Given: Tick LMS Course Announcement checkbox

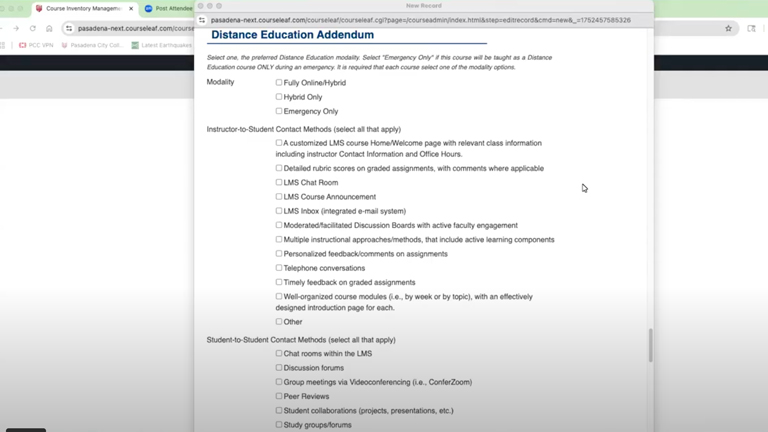Looking at the screenshot, I should tap(279, 196).
